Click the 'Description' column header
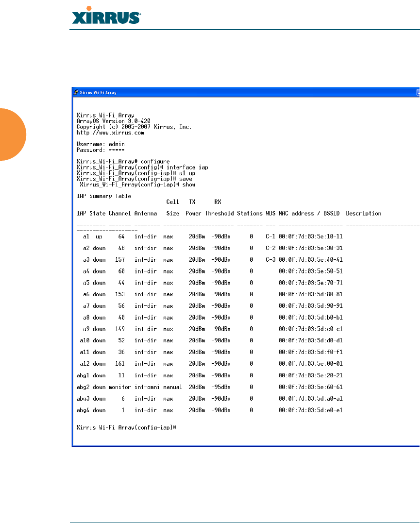Image resolution: width=420 pixels, height=523 pixels. coord(364,214)
